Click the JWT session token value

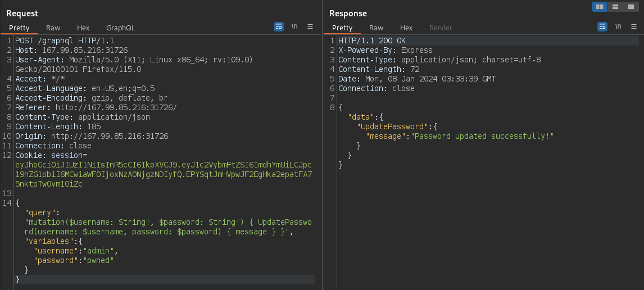[x=164, y=174]
